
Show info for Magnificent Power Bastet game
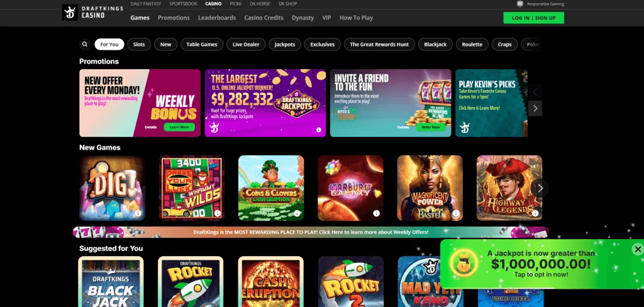[455, 213]
